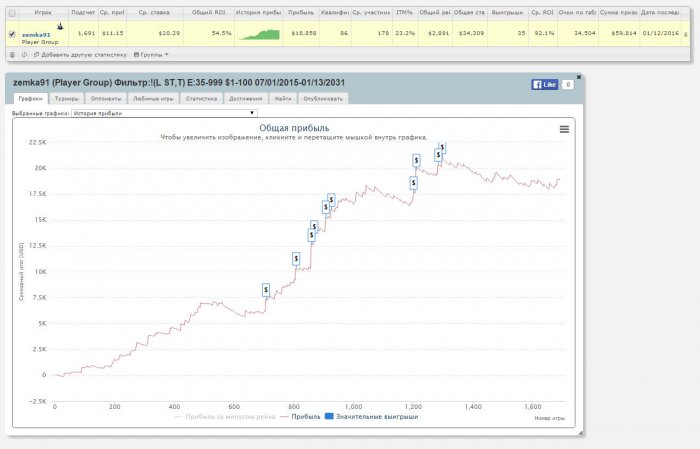Sort by the 'ITM%' column header
Viewport: 700px width, 449px height.
tap(404, 13)
